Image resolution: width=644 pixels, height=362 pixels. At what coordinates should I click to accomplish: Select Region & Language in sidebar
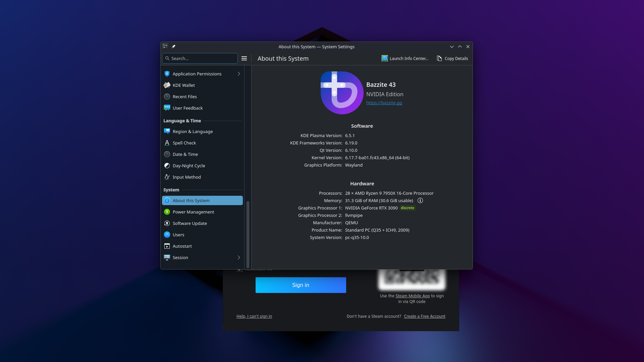(x=193, y=131)
